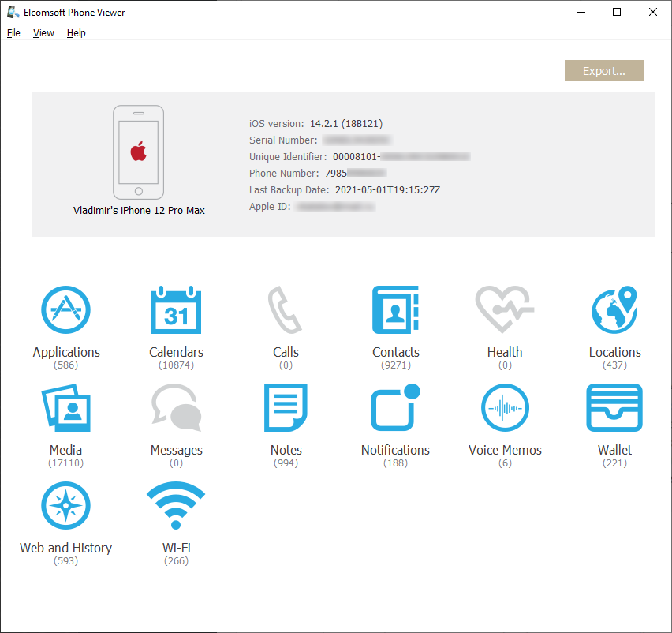Open the Locations globe icon

pyautogui.click(x=614, y=310)
